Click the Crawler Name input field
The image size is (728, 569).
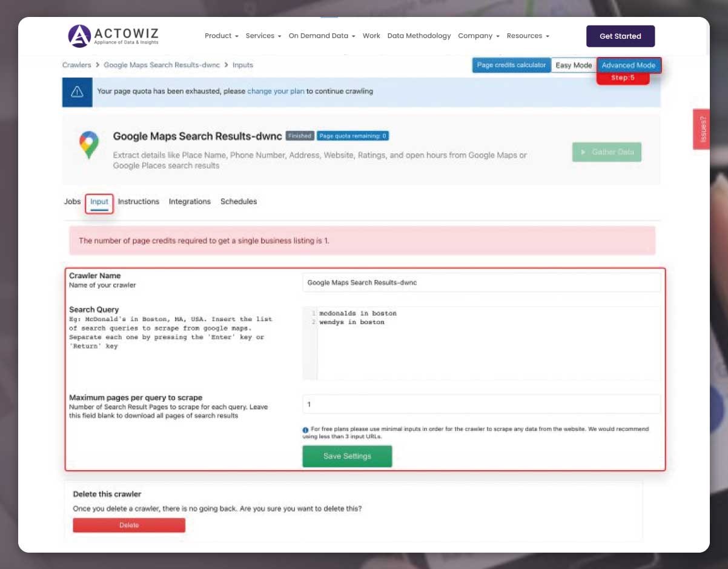coord(481,282)
